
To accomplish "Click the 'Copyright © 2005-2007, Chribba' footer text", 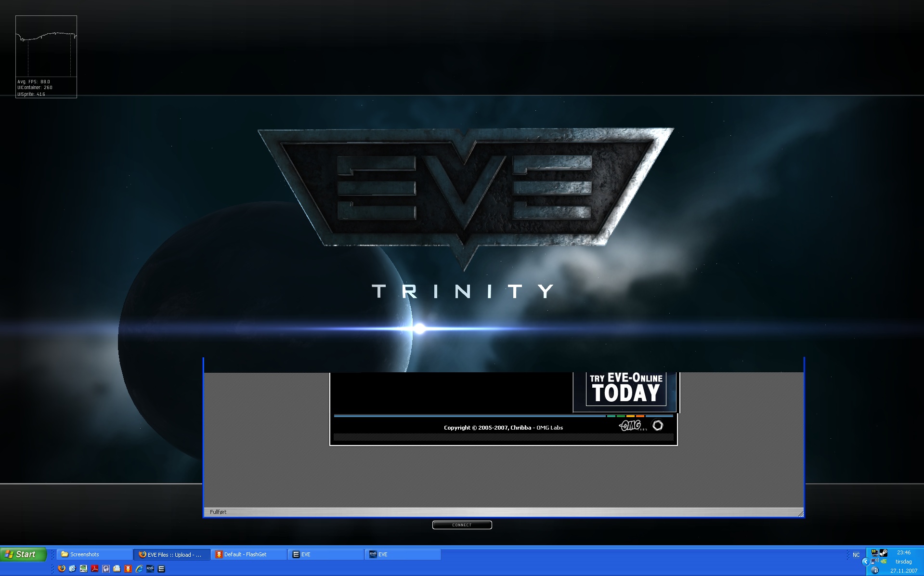I will (487, 428).
